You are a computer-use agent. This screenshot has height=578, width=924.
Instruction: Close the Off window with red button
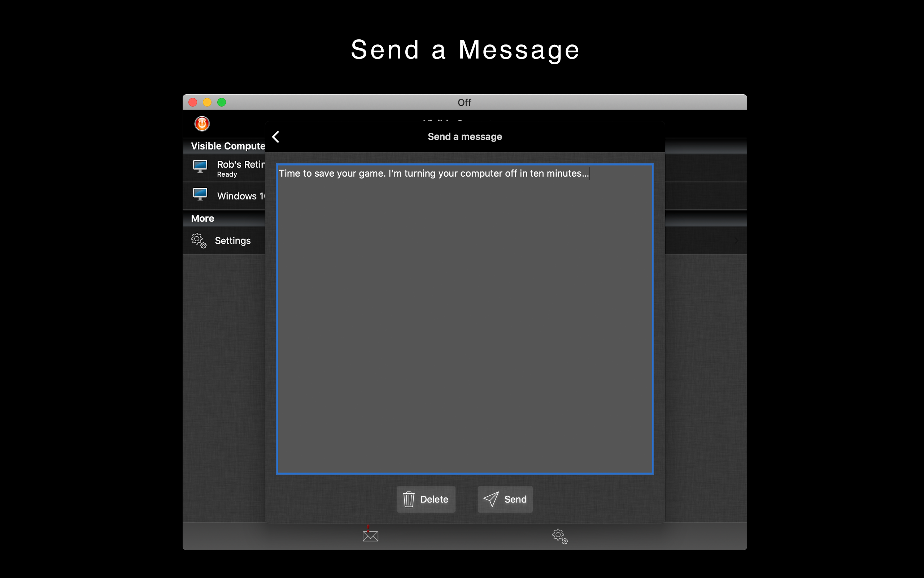(x=193, y=103)
